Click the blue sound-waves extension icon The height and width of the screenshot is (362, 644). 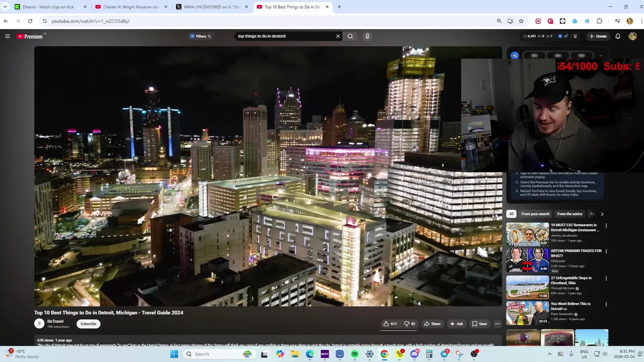(587, 21)
